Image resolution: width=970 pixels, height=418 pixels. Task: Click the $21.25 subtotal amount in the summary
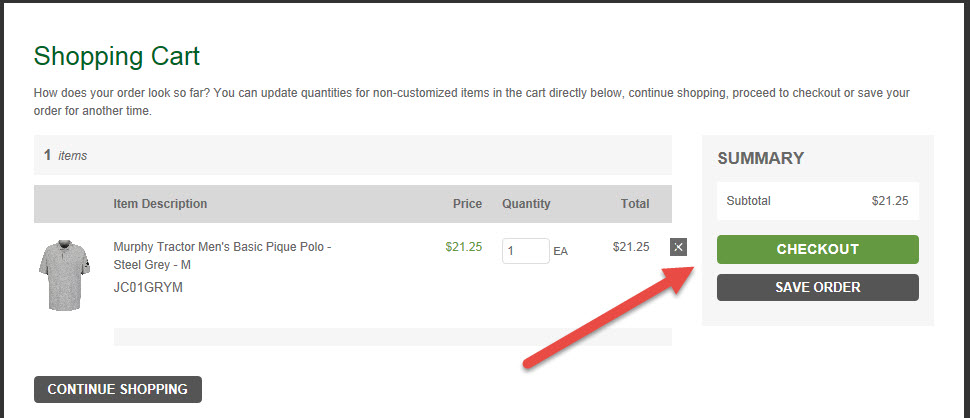889,201
